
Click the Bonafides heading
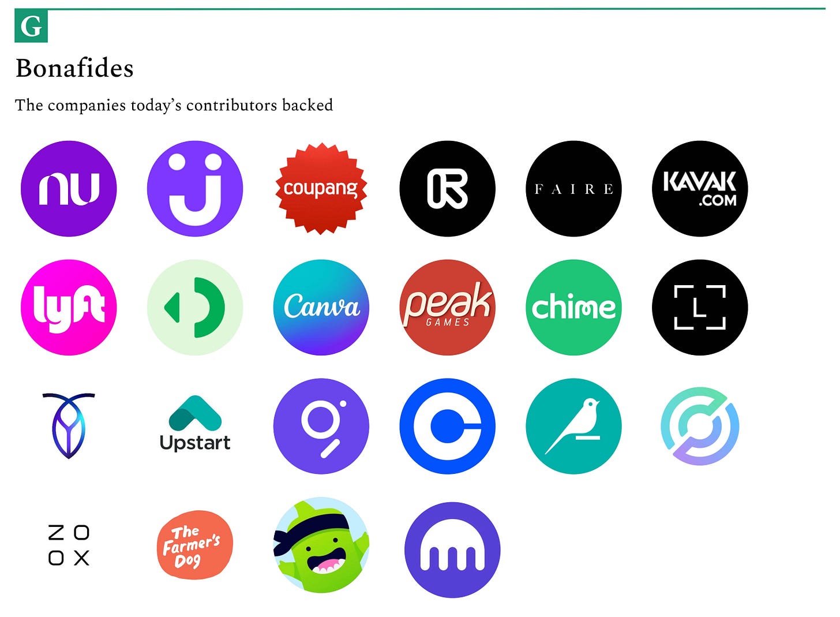coord(74,68)
